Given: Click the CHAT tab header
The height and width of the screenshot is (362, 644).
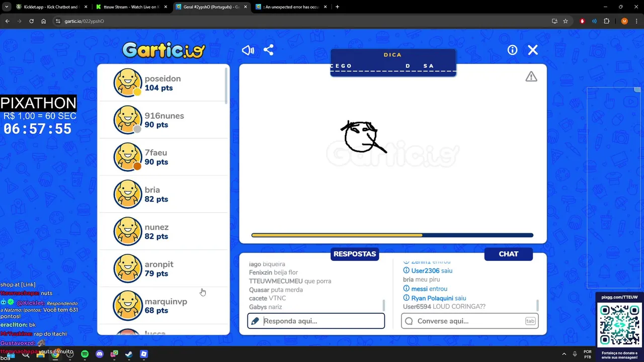Looking at the screenshot, I should [508, 254].
